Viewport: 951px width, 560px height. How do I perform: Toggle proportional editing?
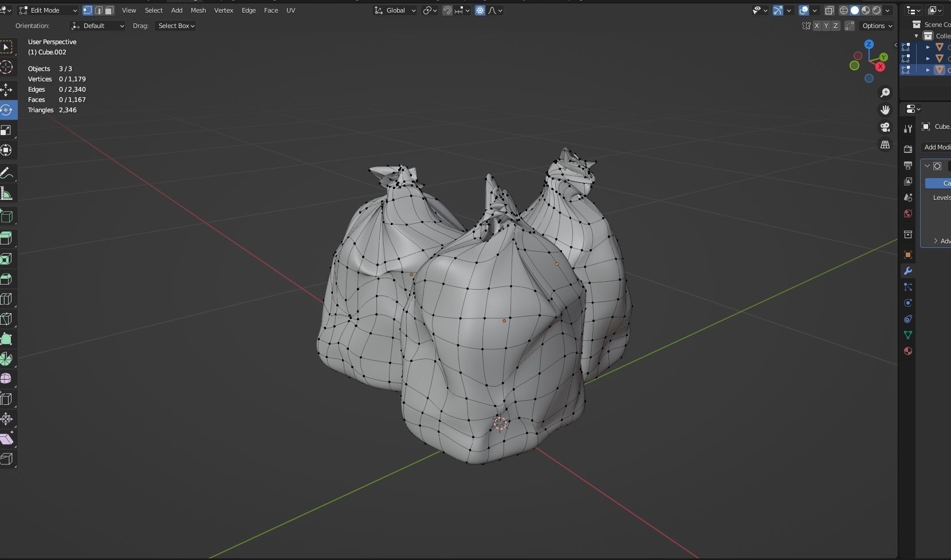pos(480,10)
